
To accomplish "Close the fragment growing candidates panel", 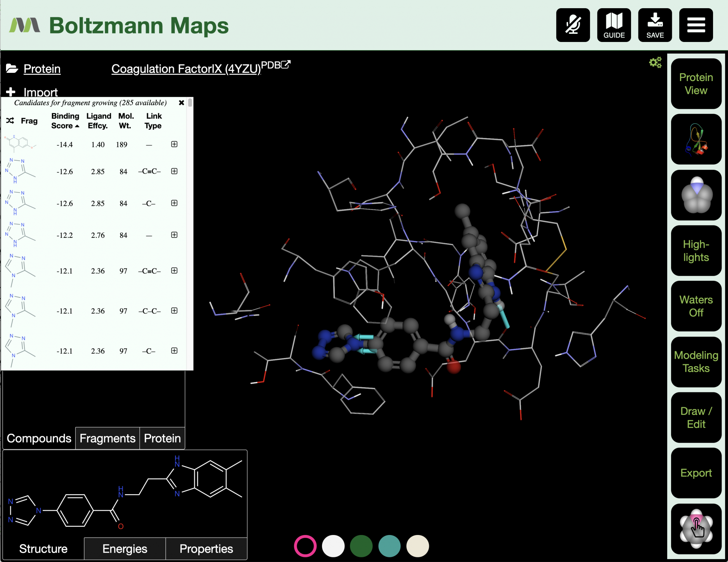I will [182, 103].
